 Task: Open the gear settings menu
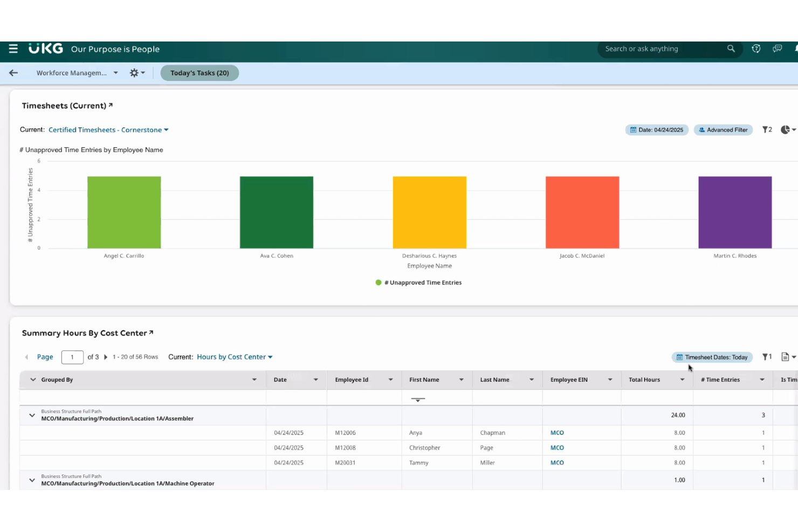pos(137,73)
